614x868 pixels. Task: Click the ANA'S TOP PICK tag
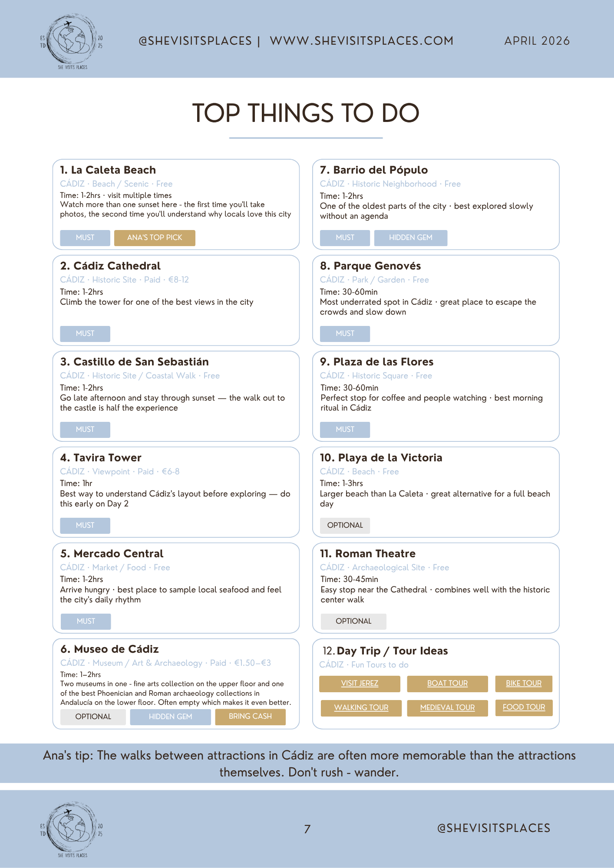click(x=155, y=237)
